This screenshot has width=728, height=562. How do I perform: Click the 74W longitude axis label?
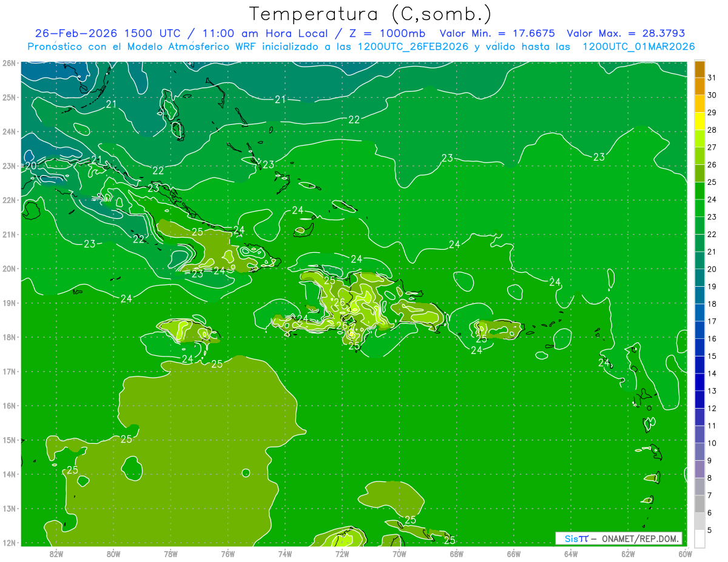[285, 554]
